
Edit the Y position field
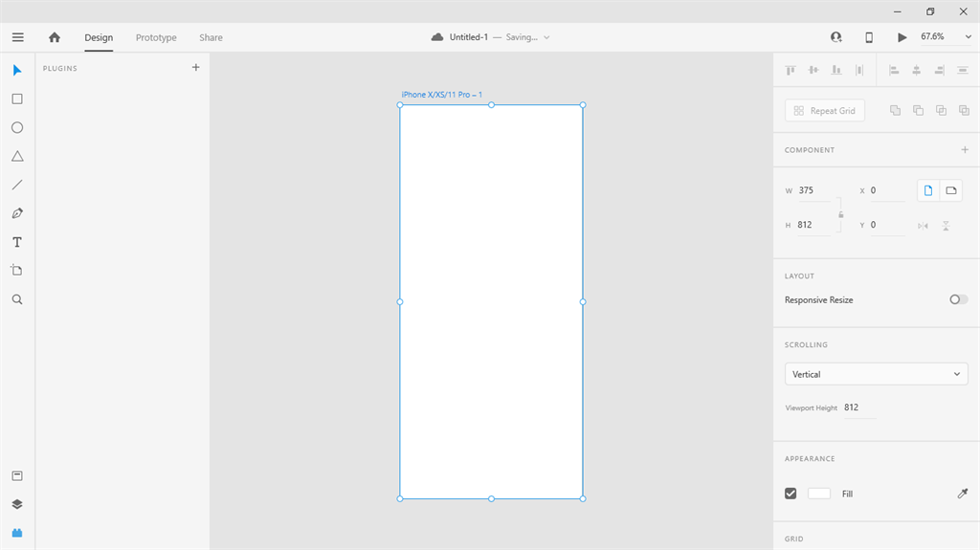[887, 225]
